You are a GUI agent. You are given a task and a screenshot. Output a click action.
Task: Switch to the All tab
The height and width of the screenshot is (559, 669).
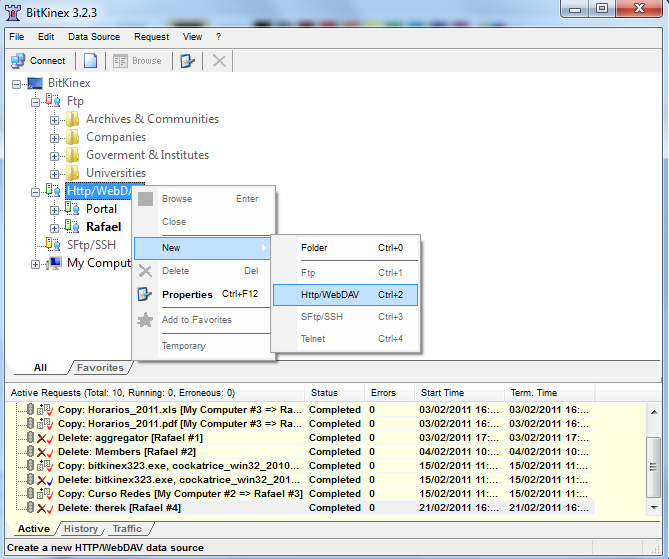tap(40, 367)
